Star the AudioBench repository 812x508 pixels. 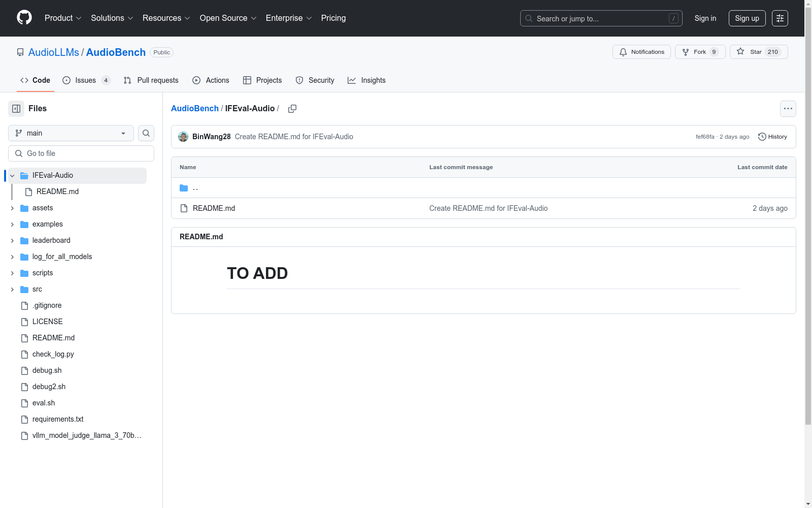point(759,52)
